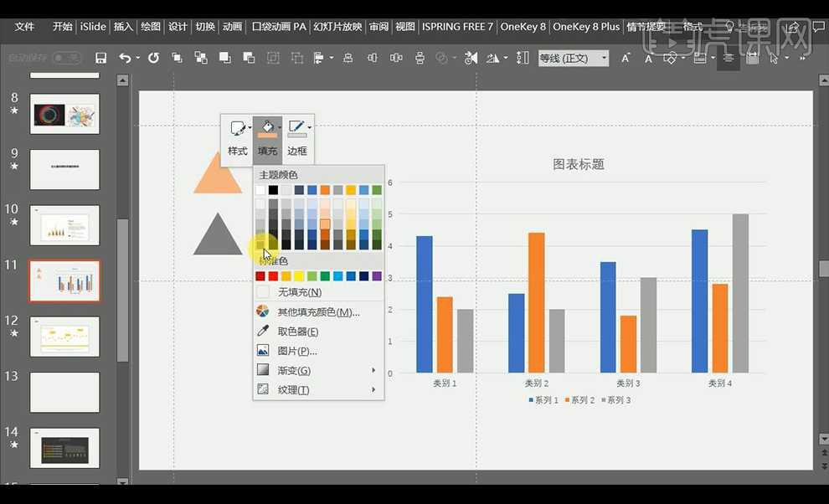Viewport: 829px width, 504px height.
Task: Click the 边框 outline pen icon
Action: pyautogui.click(x=296, y=127)
